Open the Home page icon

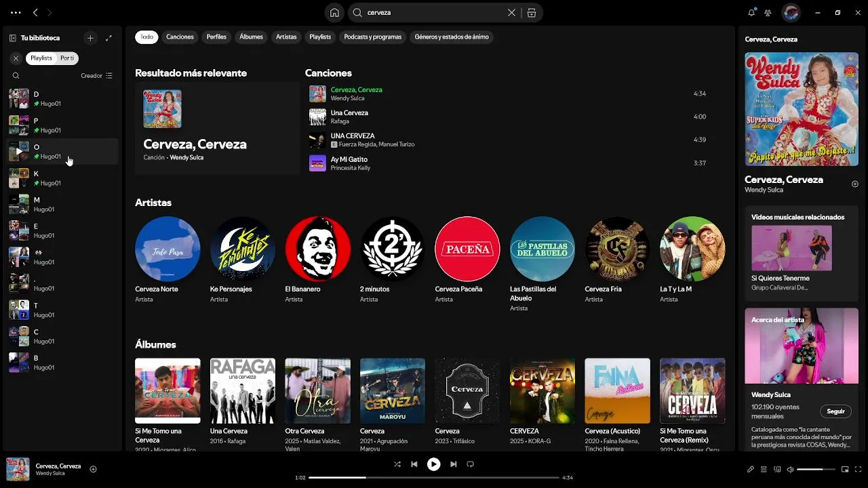point(334,12)
